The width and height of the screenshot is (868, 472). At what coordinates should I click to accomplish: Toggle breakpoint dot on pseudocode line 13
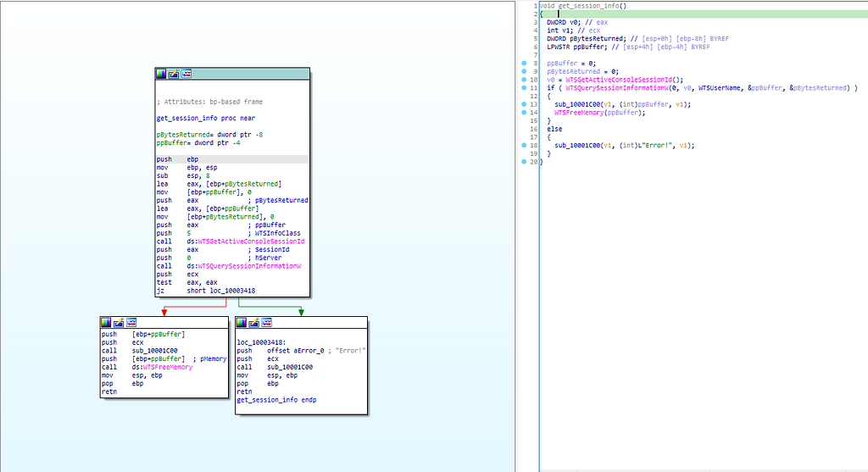click(x=524, y=104)
